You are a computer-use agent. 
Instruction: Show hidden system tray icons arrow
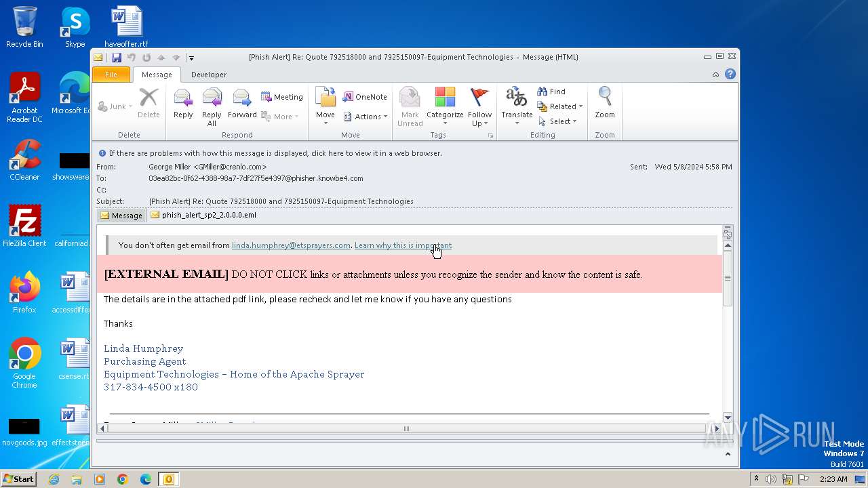756,479
